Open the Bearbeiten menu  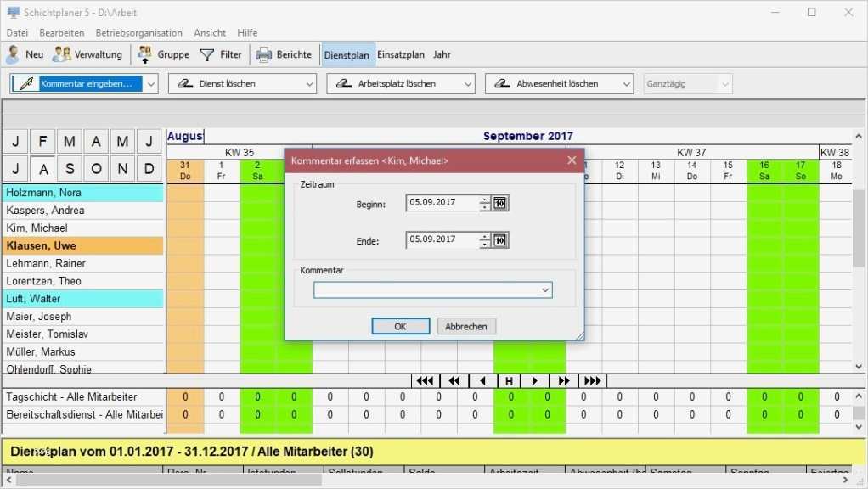point(62,32)
